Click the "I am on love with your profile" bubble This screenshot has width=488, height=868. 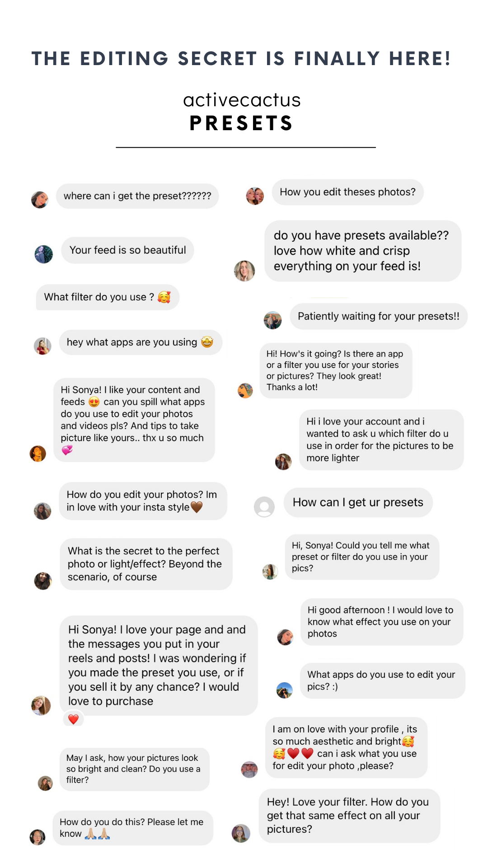pyautogui.click(x=346, y=747)
